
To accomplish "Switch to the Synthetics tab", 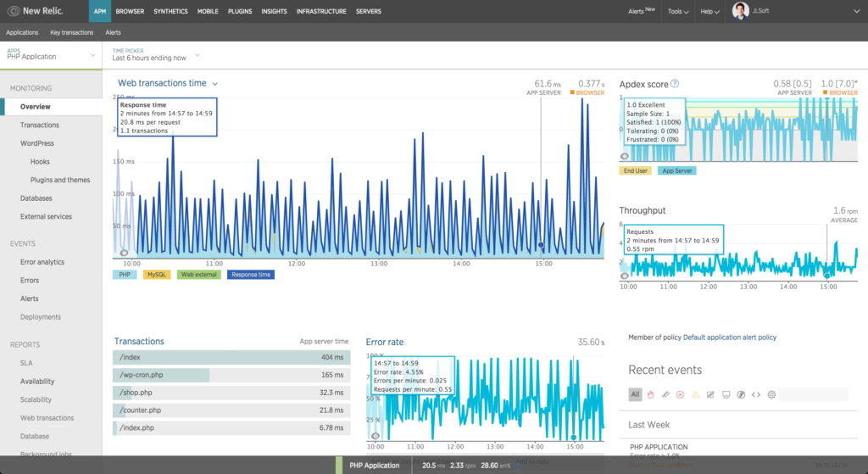I will coord(170,12).
